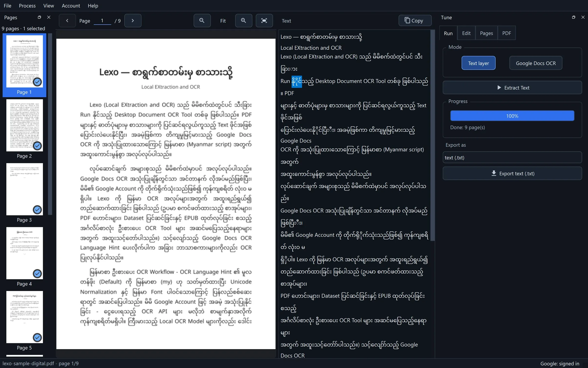588x368 pixels.
Task: Open Page 2 thumbnail
Action: tap(24, 125)
